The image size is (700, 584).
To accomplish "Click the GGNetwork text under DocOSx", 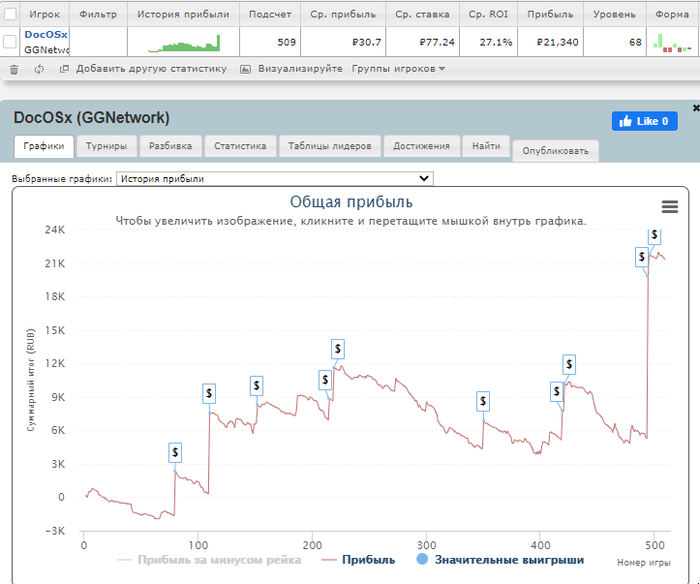I will coord(47,50).
